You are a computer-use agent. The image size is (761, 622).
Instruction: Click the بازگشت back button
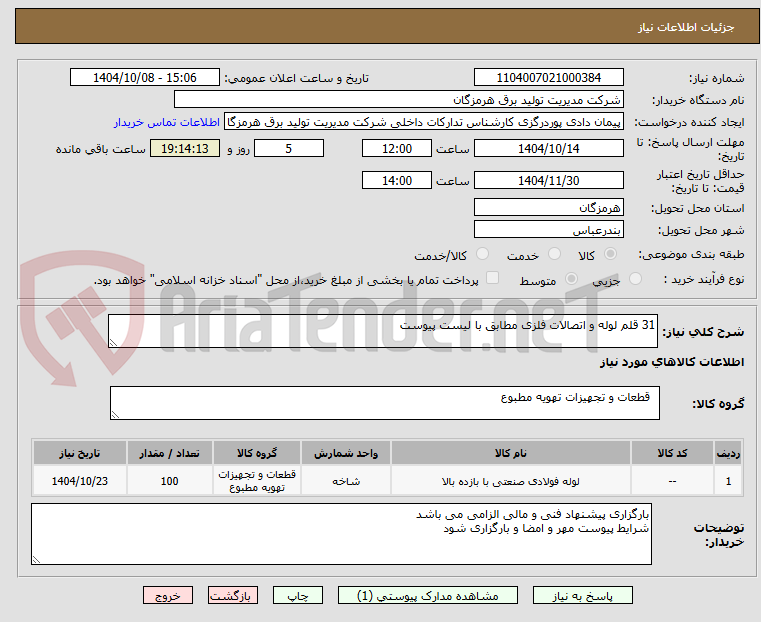pos(233,595)
